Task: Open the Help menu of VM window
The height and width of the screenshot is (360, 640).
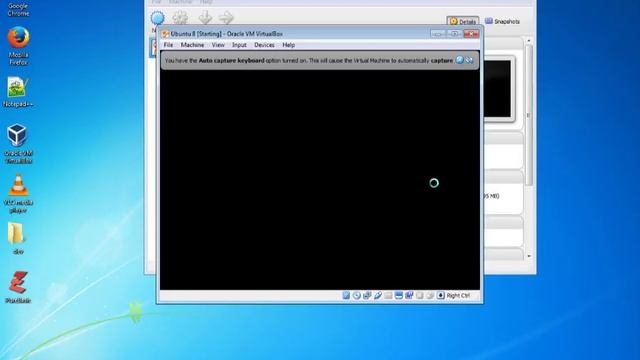Action: pos(289,45)
